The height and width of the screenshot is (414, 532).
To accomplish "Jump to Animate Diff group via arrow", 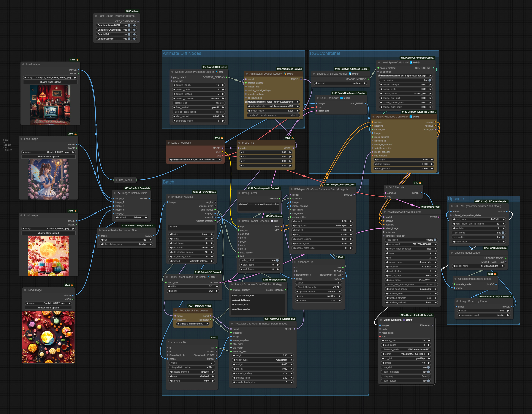I will click(134, 25).
